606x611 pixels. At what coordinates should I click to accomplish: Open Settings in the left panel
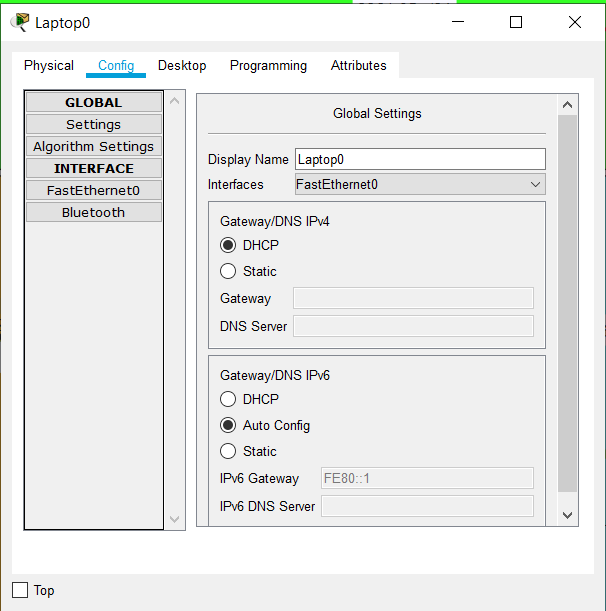[x=94, y=124]
